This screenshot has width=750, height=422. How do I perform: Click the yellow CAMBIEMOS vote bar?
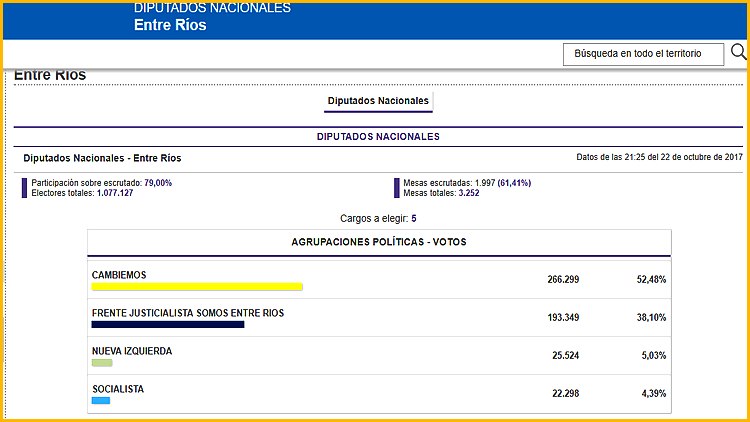point(197,287)
